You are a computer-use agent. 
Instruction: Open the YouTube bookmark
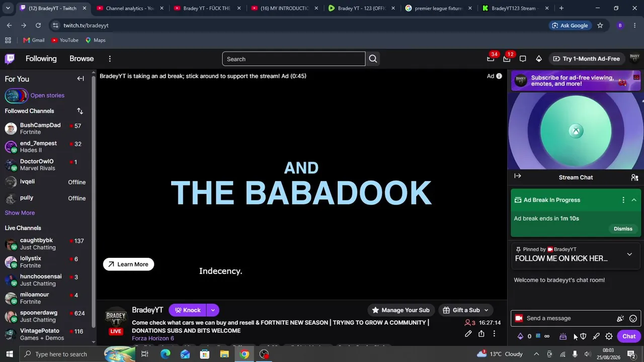[65, 40]
